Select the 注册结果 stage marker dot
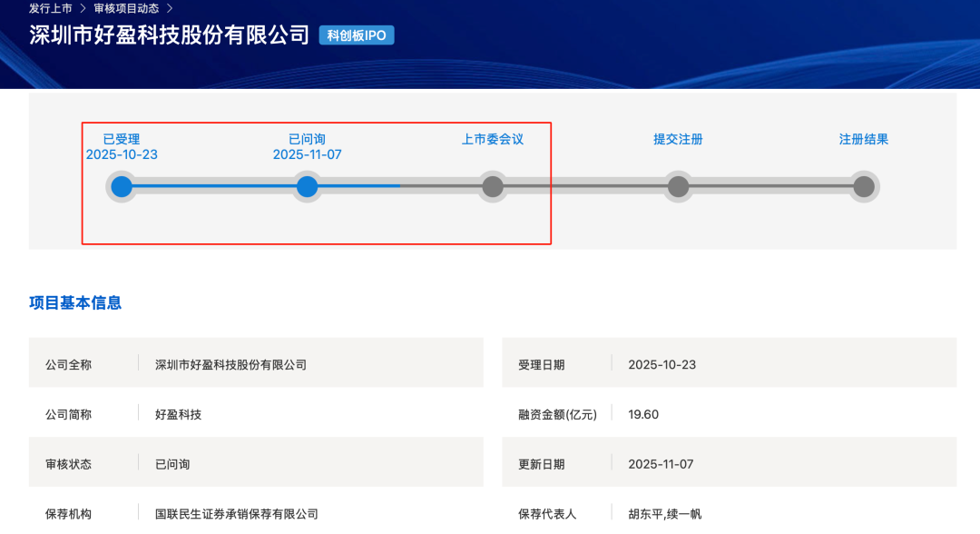This screenshot has width=980, height=534. tap(864, 186)
